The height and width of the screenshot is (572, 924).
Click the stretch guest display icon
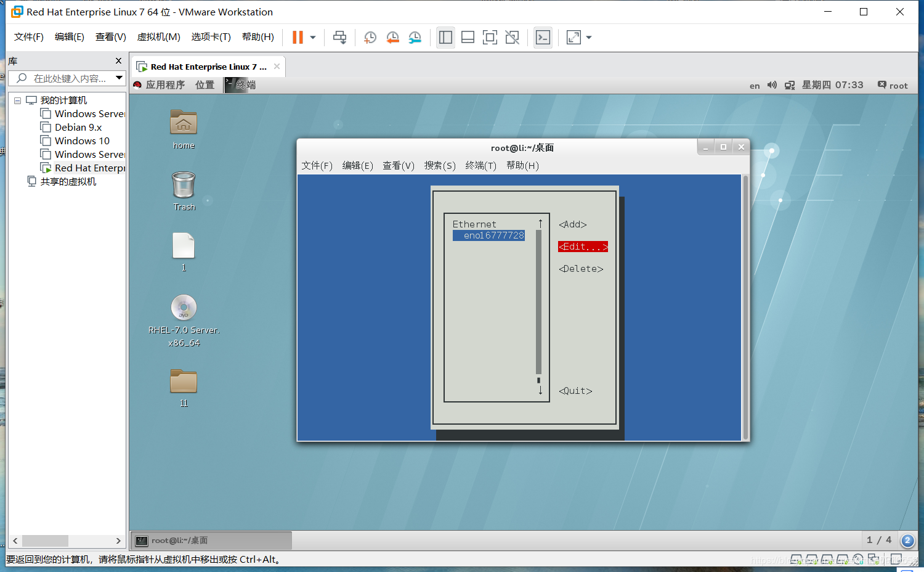573,38
